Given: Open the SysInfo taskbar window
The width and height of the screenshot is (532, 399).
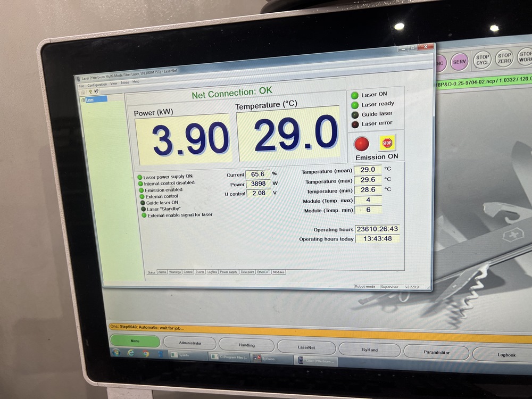Looking at the screenshot, I should pos(187,355).
